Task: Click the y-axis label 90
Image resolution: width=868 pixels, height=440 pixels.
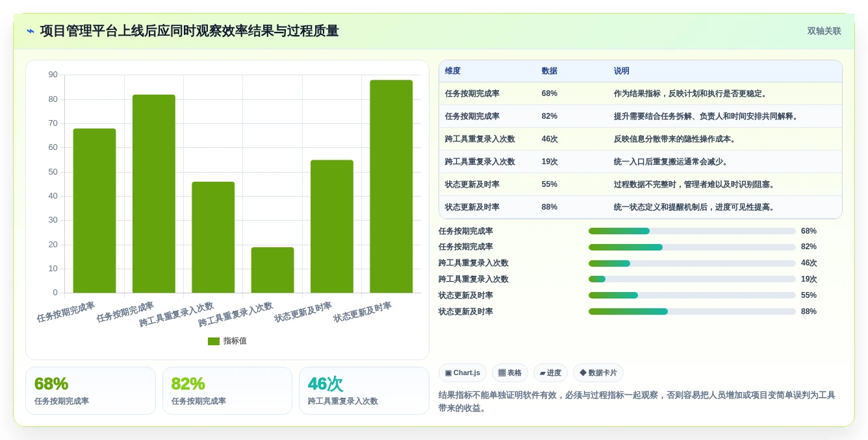Action: click(53, 75)
